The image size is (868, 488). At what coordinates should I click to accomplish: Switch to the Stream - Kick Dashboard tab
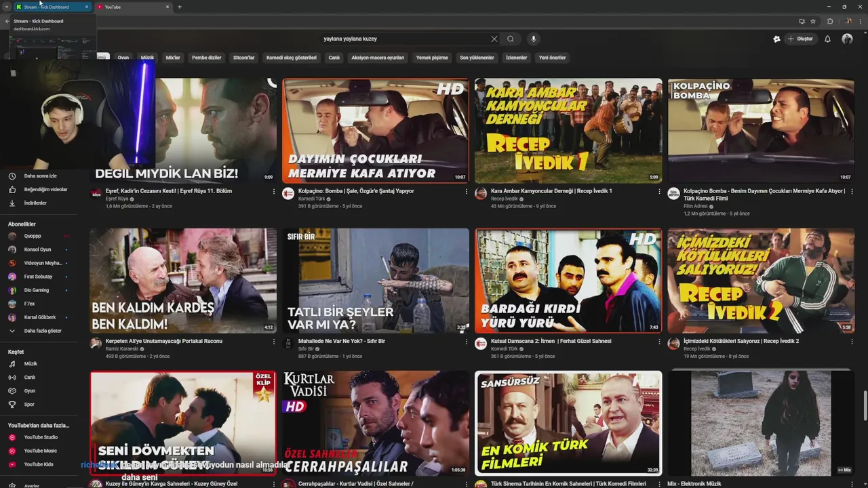[53, 7]
